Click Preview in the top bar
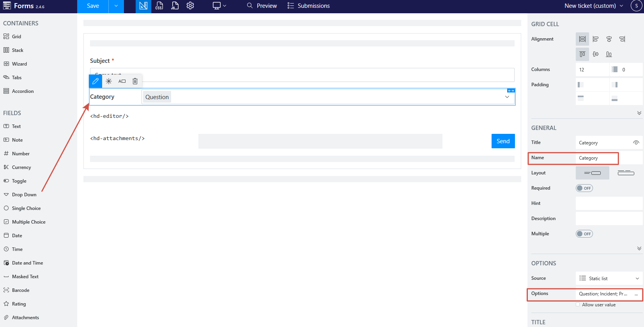 point(262,6)
